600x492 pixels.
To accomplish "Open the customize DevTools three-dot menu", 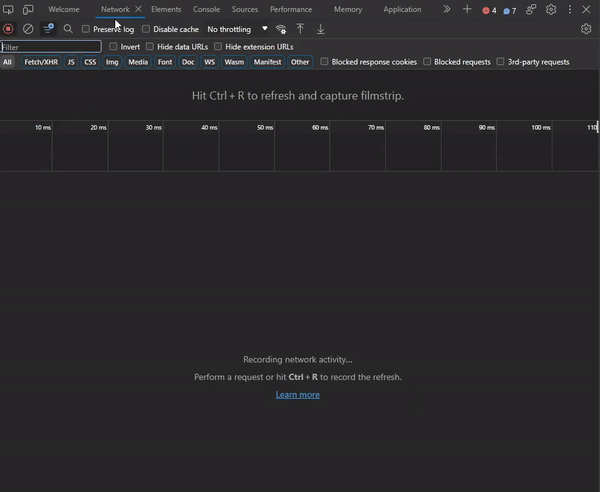I will pyautogui.click(x=570, y=9).
